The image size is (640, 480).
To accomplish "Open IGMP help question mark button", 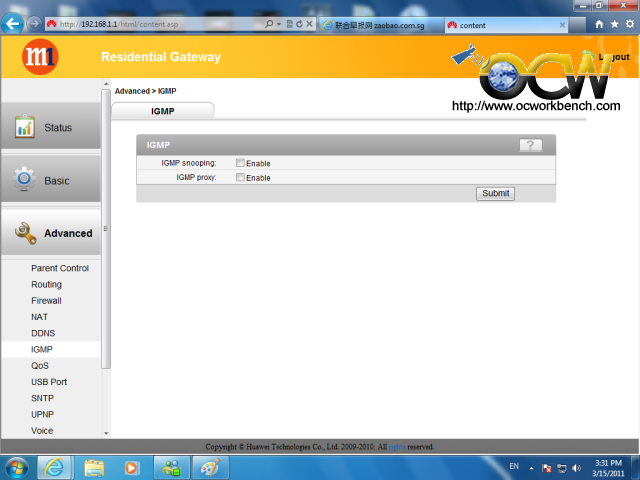I will [531, 145].
